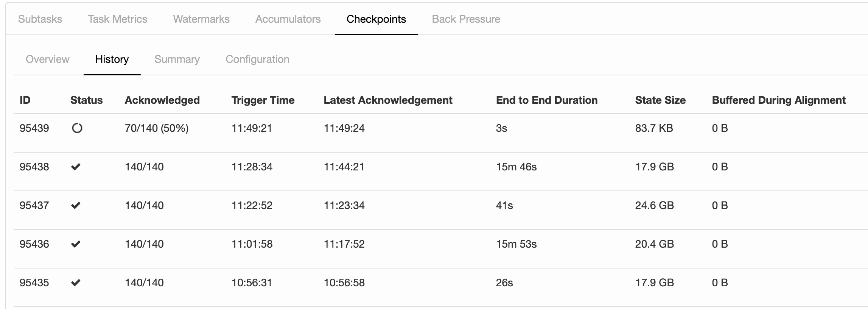Viewport: 868px width, 309px height.
Task: Click the in-progress spinner icon for checkpoint 95439
Action: click(x=77, y=128)
